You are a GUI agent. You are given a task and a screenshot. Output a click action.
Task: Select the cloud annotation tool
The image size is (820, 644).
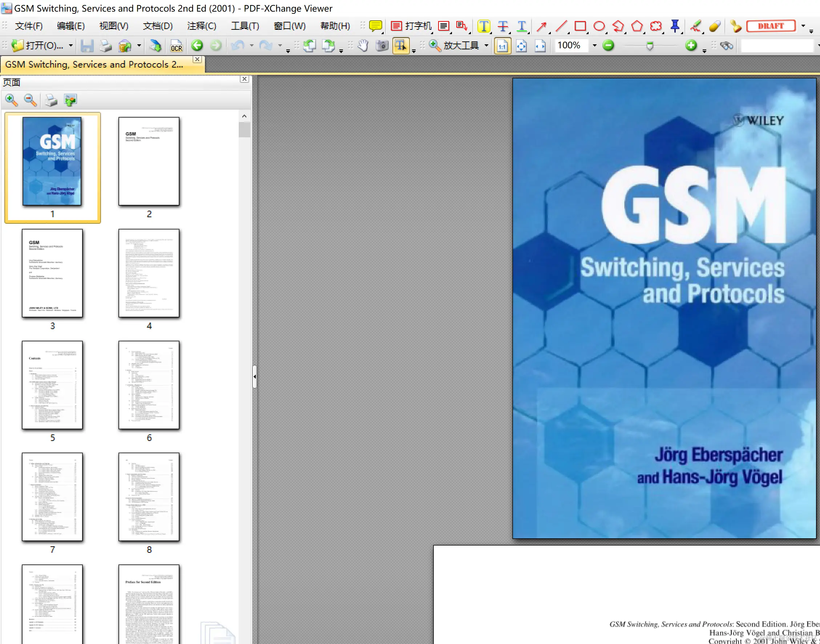click(x=656, y=26)
